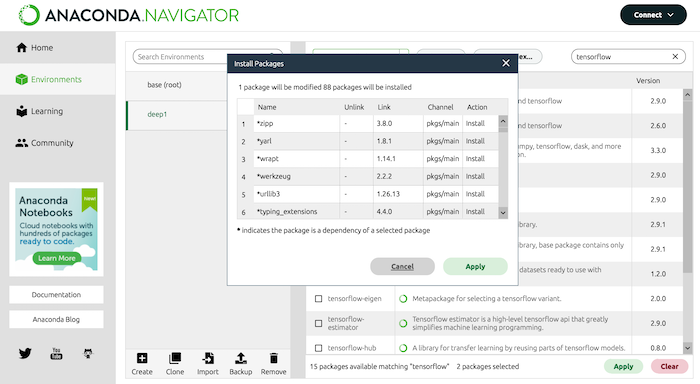This screenshot has height=384, width=700.
Task: Click the Learning icon in the sidebar
Action: tap(21, 111)
